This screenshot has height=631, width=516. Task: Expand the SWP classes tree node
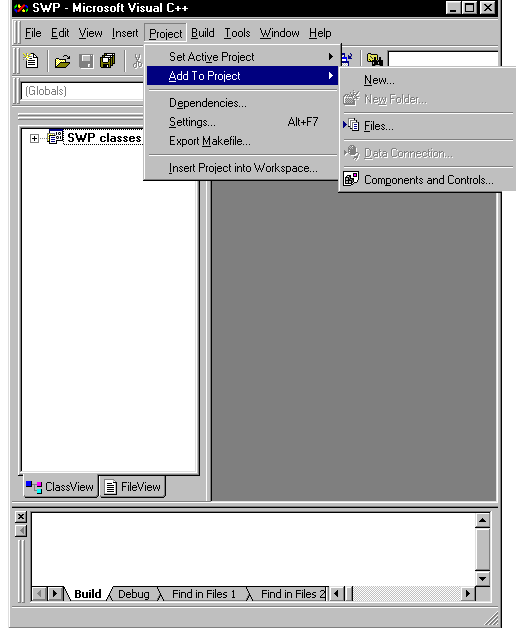(34, 138)
